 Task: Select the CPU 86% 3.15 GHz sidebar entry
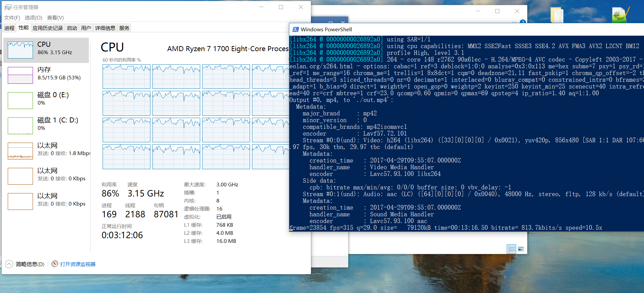pyautogui.click(x=46, y=50)
